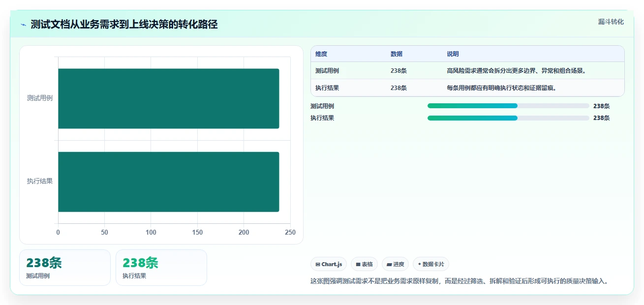The width and height of the screenshot is (644, 305).
Task: Click 238条 in the 执行结果 table row
Action: coord(399,88)
